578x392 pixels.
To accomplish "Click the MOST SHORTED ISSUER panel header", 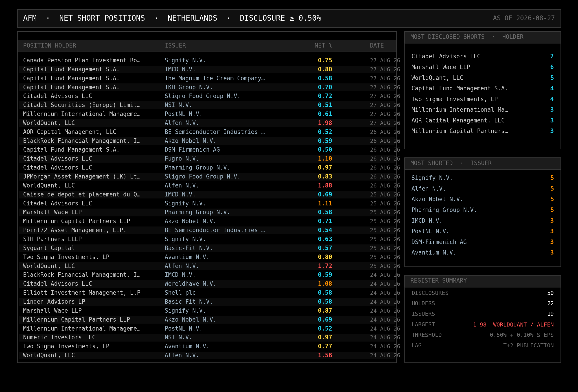I will [x=482, y=163].
